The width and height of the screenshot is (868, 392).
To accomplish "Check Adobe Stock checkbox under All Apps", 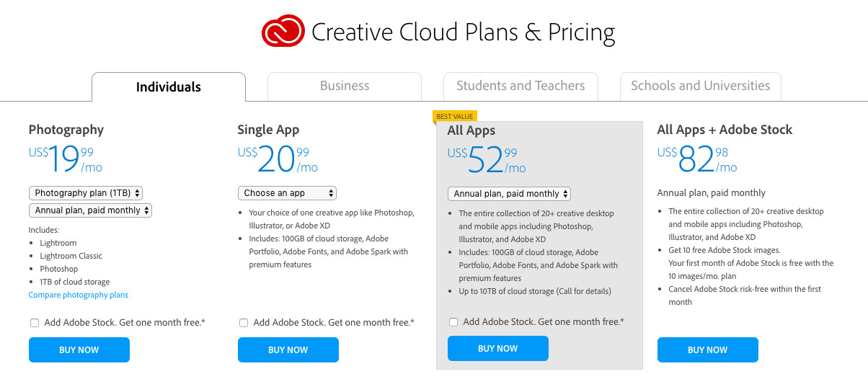I will click(453, 322).
